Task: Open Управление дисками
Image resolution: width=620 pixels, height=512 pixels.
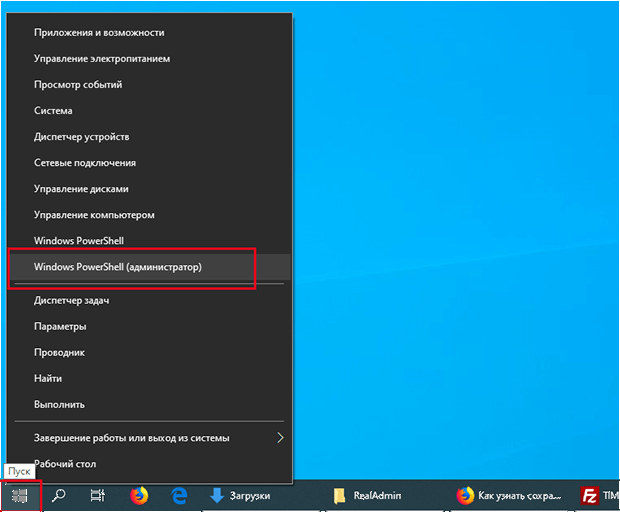Action: point(149,189)
